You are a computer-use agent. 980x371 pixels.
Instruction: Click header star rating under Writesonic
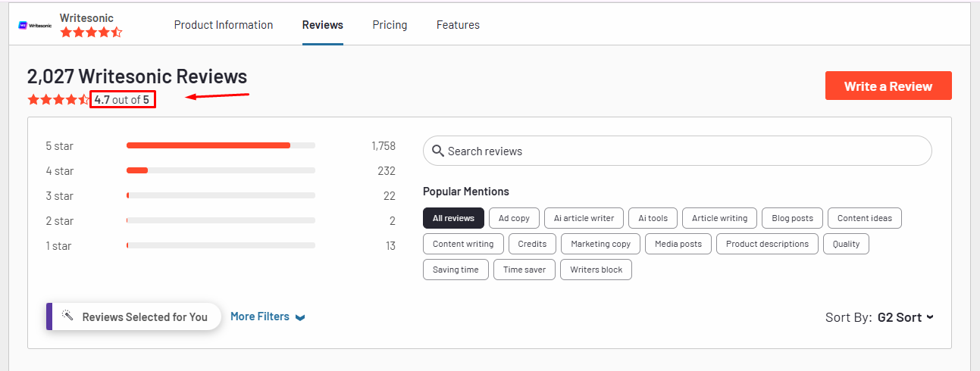[91, 33]
